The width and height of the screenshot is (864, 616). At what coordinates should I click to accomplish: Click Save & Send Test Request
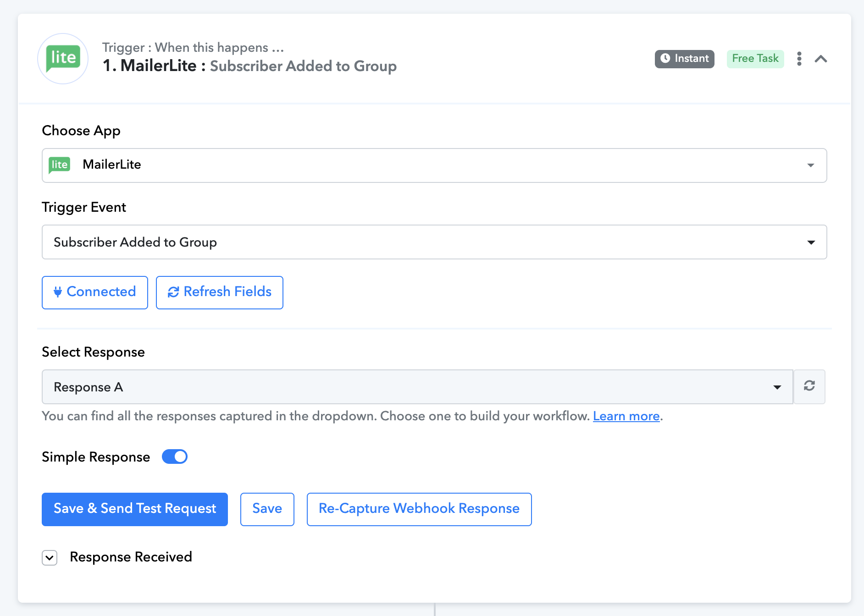coord(135,509)
